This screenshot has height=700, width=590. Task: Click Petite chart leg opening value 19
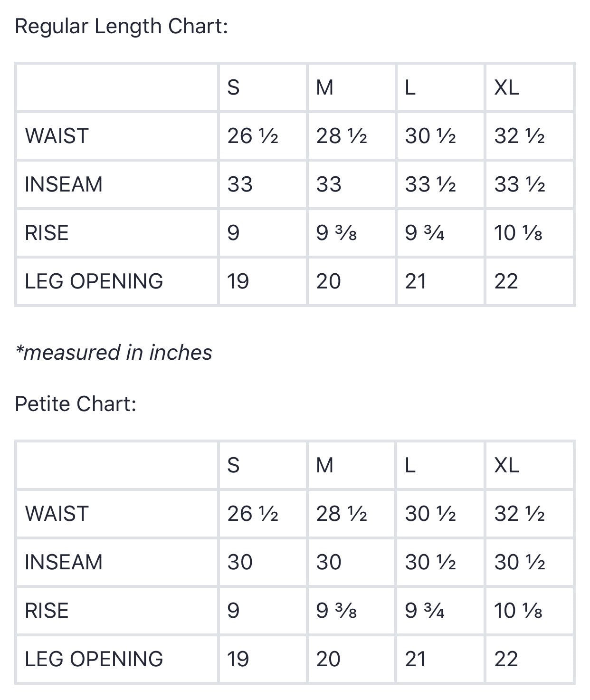(238, 659)
